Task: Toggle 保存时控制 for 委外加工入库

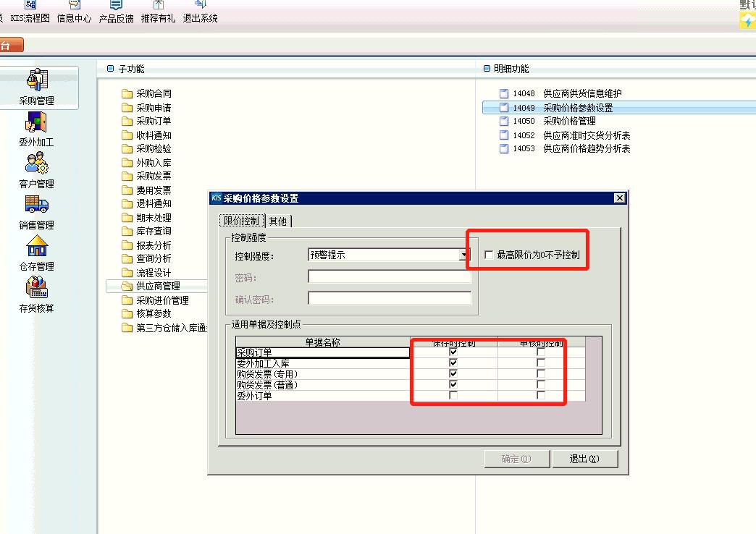Action: tap(453, 363)
